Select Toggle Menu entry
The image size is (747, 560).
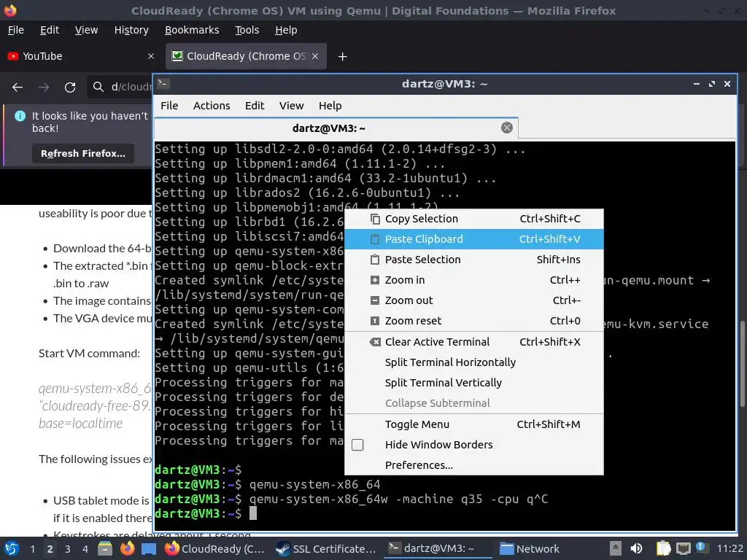(x=474, y=424)
